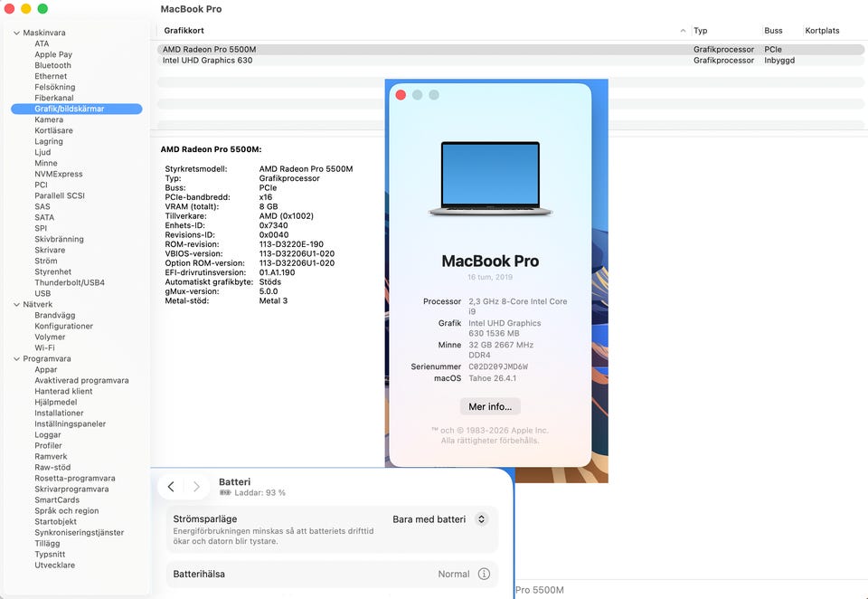The width and height of the screenshot is (868, 599).
Task: Open Felsökning in the sidebar
Action: (x=55, y=87)
